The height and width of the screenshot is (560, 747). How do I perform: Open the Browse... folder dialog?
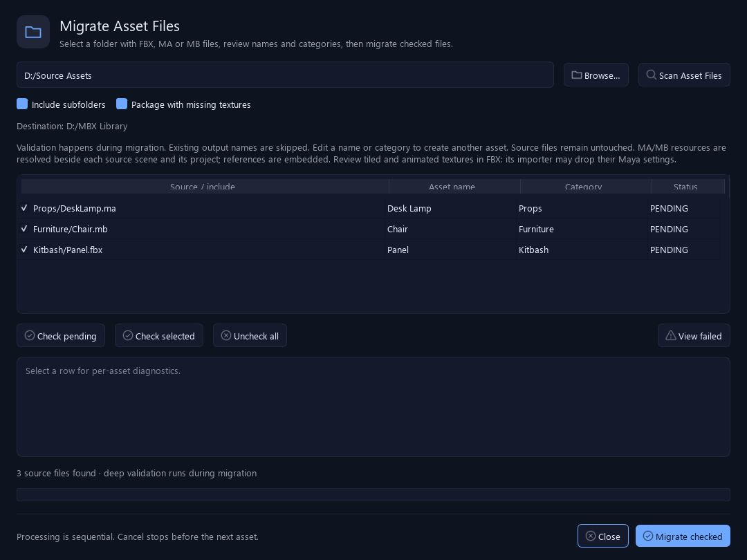[596, 75]
